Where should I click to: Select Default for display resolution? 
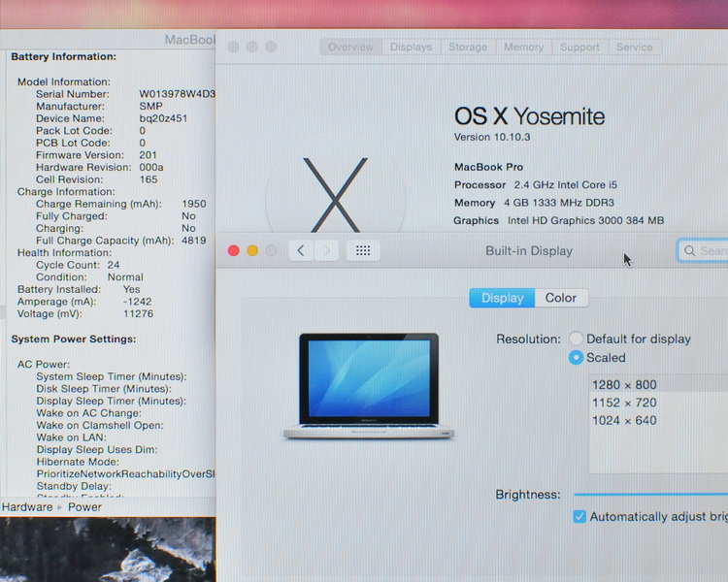[x=577, y=339]
